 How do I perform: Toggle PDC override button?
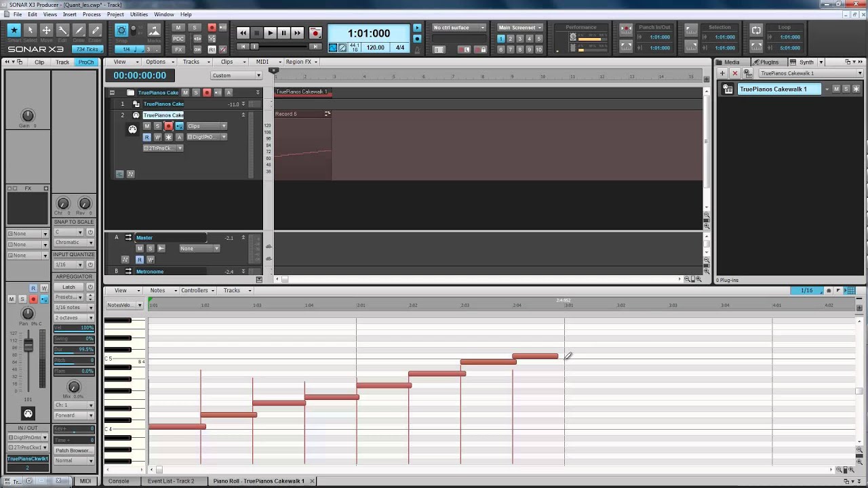pyautogui.click(x=178, y=39)
